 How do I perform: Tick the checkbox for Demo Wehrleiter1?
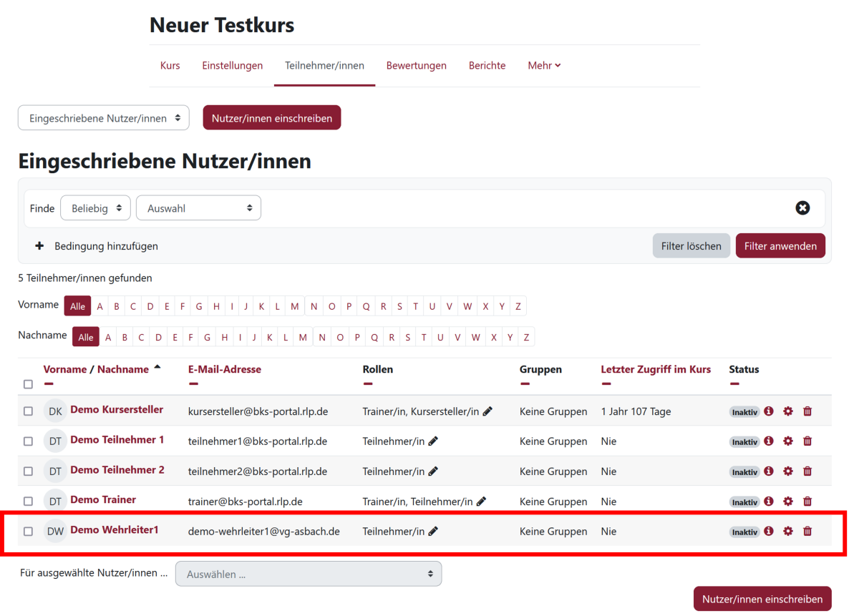pos(28,532)
